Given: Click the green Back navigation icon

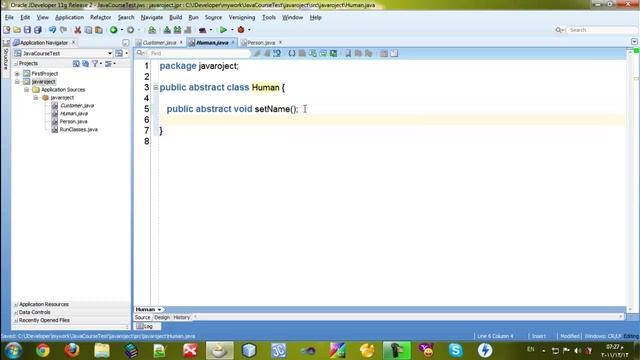Looking at the screenshot, I should [x=113, y=30].
